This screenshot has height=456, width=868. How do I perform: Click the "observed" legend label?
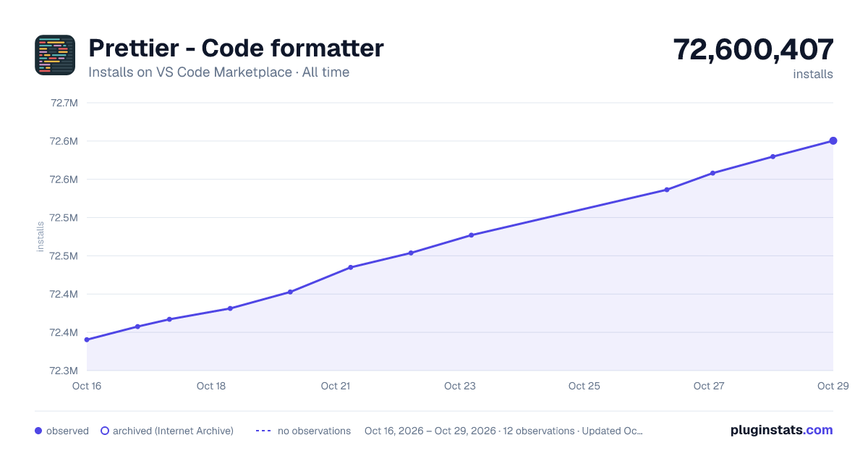pyautogui.click(x=67, y=431)
